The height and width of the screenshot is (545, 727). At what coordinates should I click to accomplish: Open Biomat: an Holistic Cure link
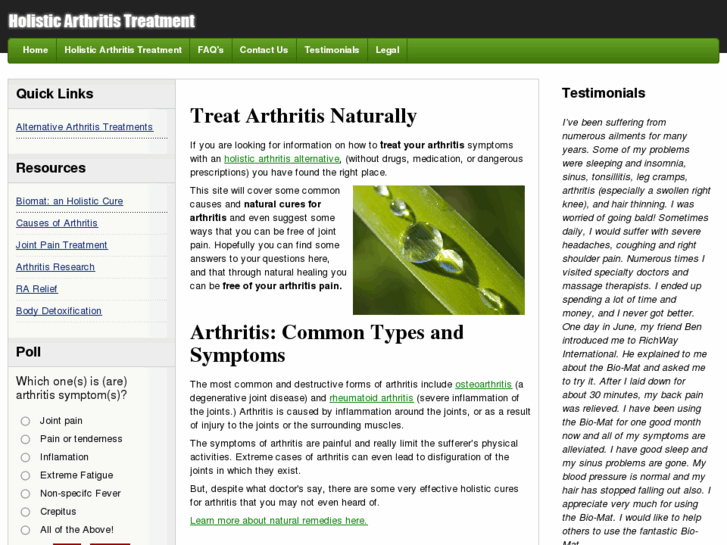point(70,201)
